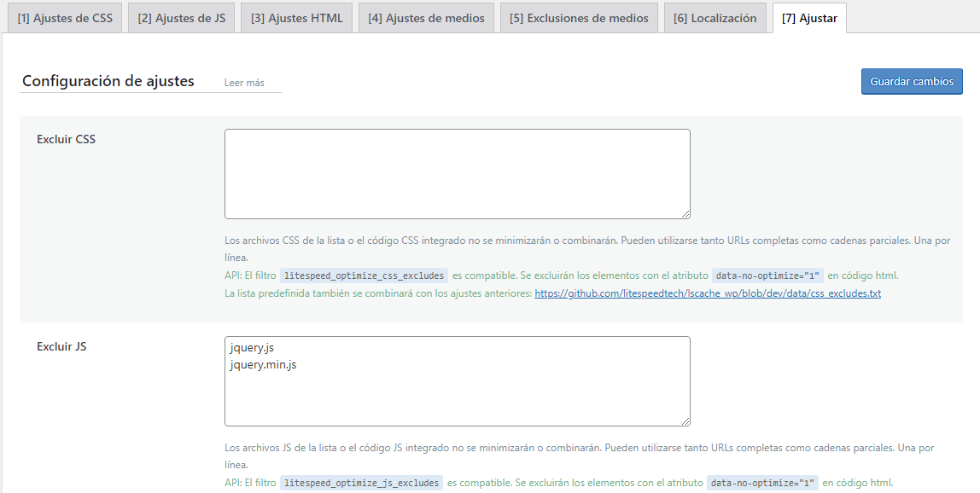
Task: Open the [4] Ajustes de medios tab
Action: coord(426,16)
